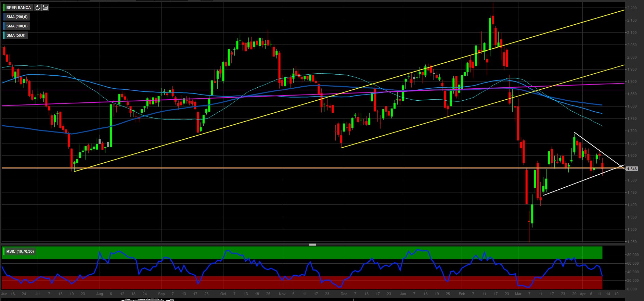The image size is (644, 301).
Task: Click the panel divider handle above RSIC pane
Action: [x=312, y=244]
